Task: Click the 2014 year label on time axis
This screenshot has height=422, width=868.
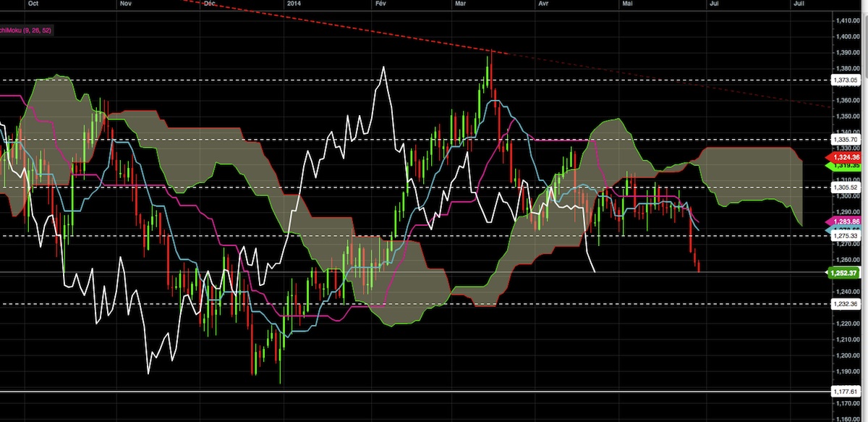Action: click(x=294, y=4)
